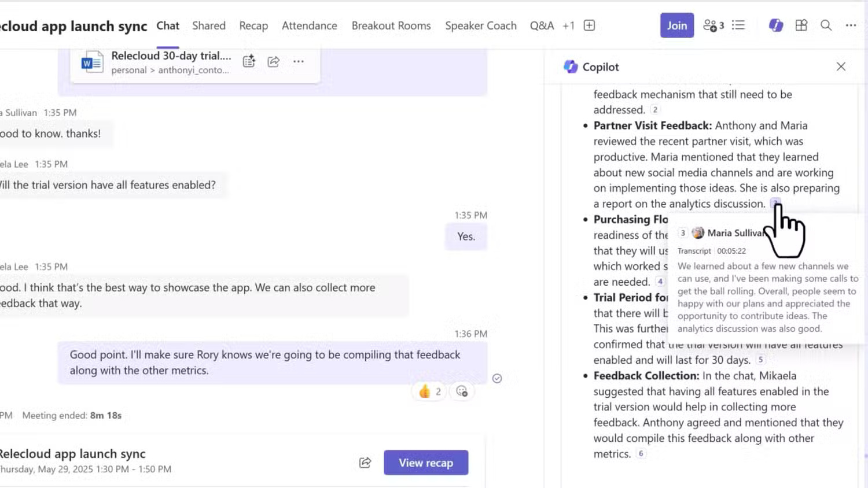The width and height of the screenshot is (868, 488).
Task: Click the 'Partner Visit Feedback:' heading in Copilot
Action: 653,125
